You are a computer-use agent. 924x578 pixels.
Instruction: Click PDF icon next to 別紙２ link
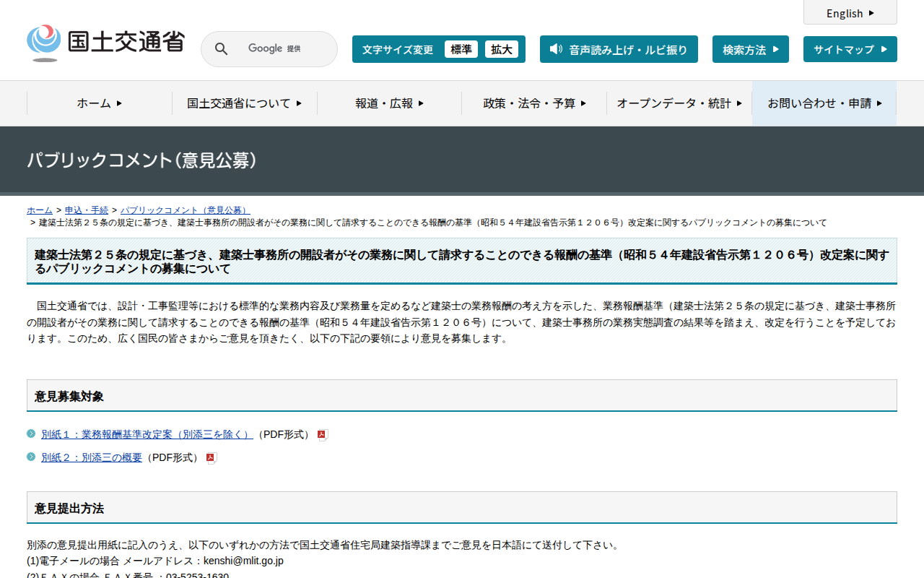point(212,458)
